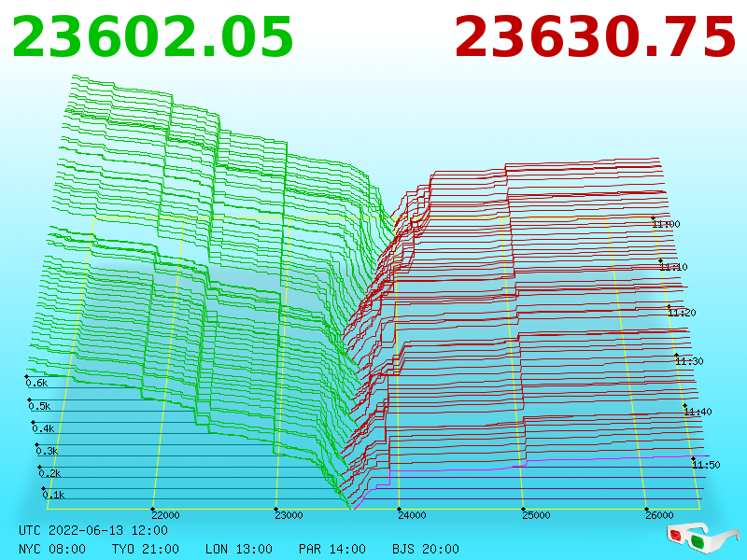Click the 0.5k volume axis label

click(x=39, y=406)
